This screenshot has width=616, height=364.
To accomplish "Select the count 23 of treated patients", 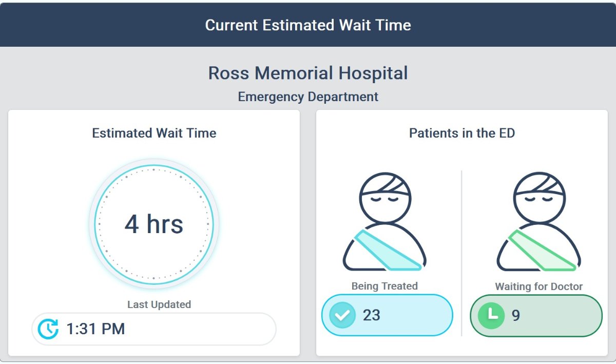I will pos(372,315).
